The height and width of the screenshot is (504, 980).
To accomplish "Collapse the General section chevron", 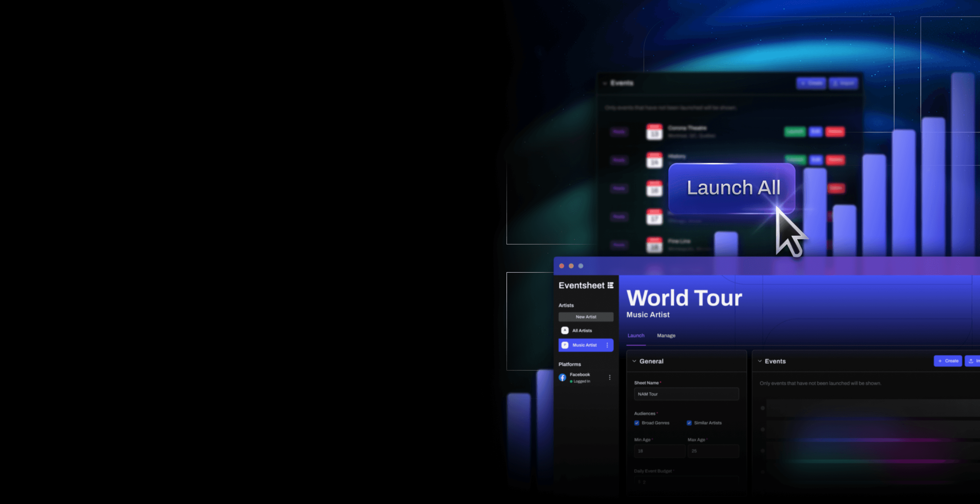I will [x=634, y=361].
